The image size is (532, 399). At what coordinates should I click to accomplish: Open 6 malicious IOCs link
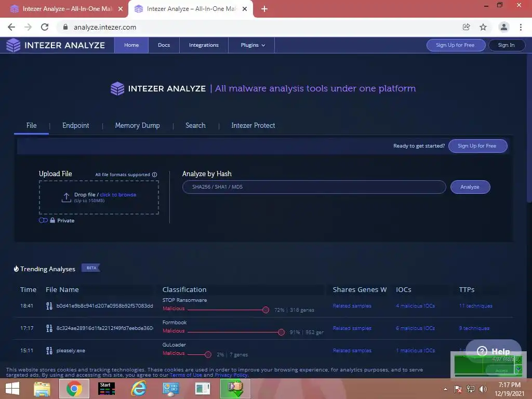(415, 328)
